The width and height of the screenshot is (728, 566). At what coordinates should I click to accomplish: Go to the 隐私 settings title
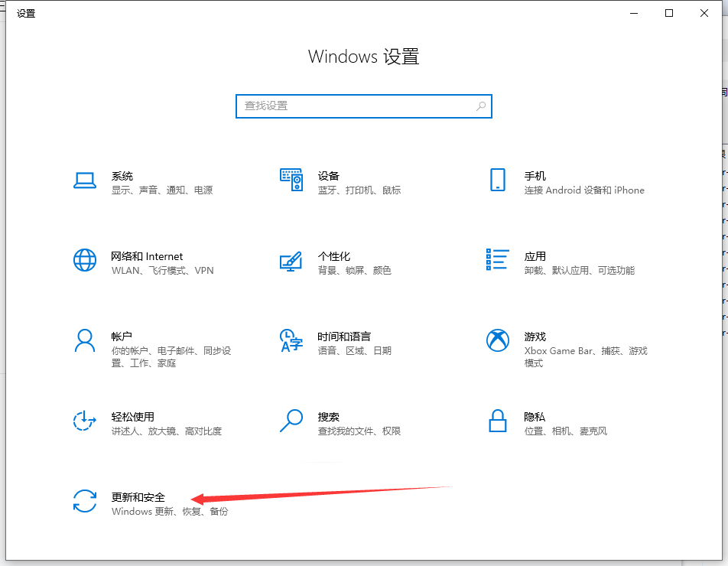pos(535,417)
